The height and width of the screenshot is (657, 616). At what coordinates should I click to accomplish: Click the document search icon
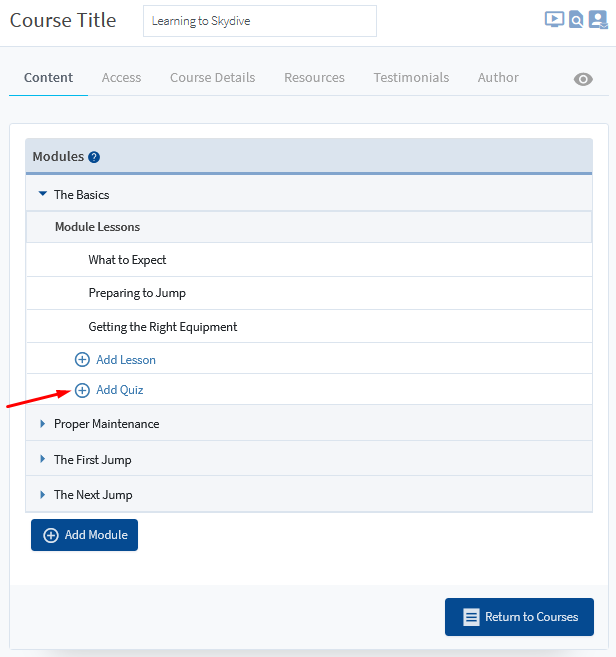click(576, 19)
